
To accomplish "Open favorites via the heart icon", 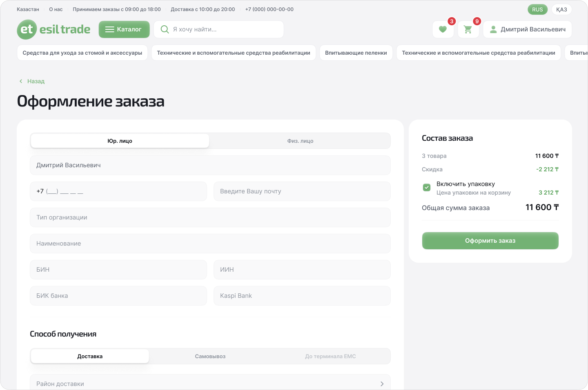I will [x=443, y=29].
